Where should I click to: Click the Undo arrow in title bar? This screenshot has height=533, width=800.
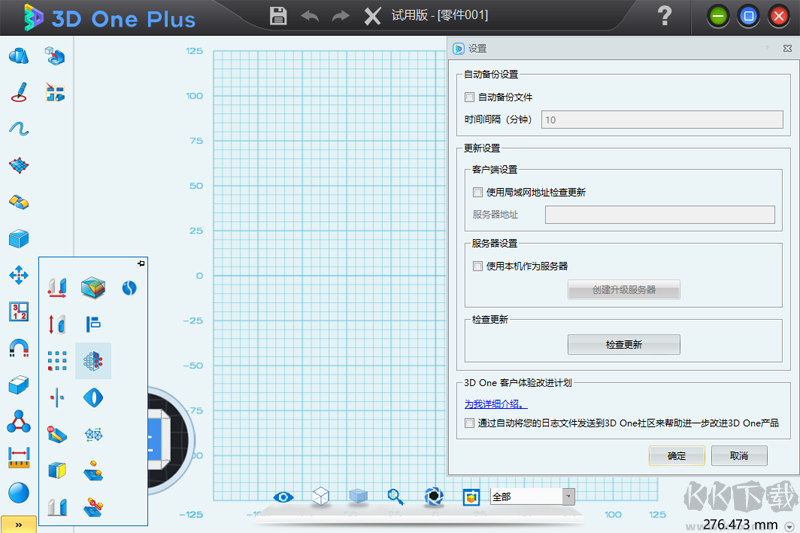pyautogui.click(x=310, y=16)
